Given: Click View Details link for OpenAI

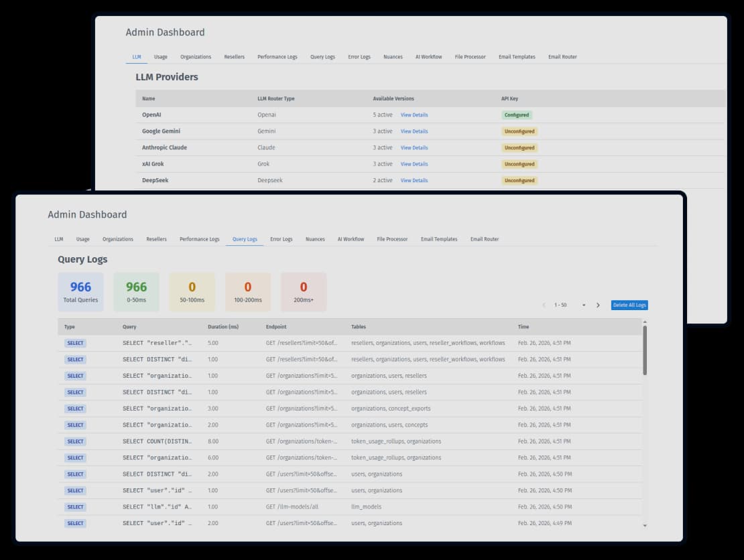Looking at the screenshot, I should (x=414, y=115).
